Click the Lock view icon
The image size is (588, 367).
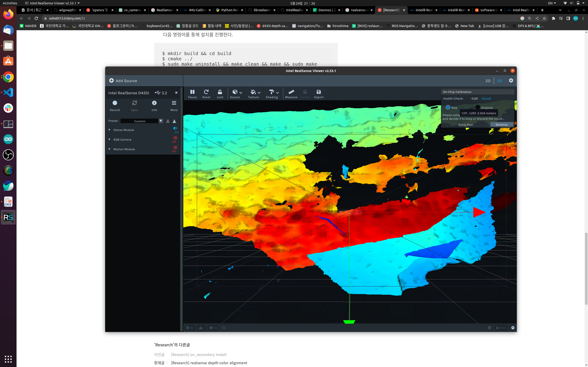tap(220, 92)
